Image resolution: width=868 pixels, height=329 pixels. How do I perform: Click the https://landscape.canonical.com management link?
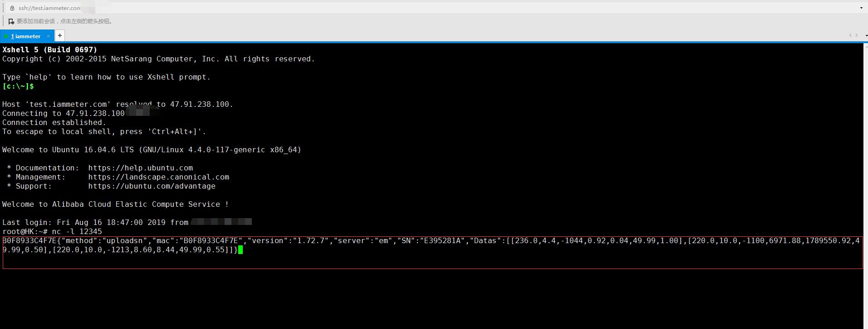[x=158, y=177]
